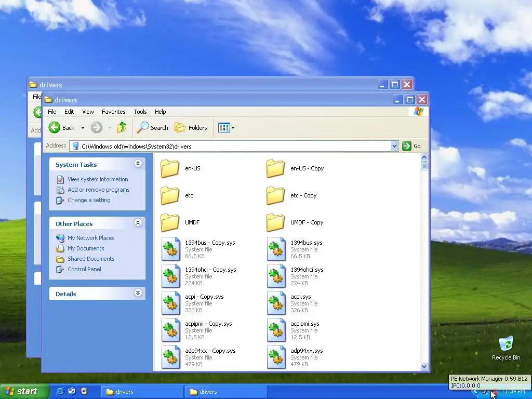Expand the Address bar dropdown list
Viewport: 532px width, 399px height.
coord(394,146)
